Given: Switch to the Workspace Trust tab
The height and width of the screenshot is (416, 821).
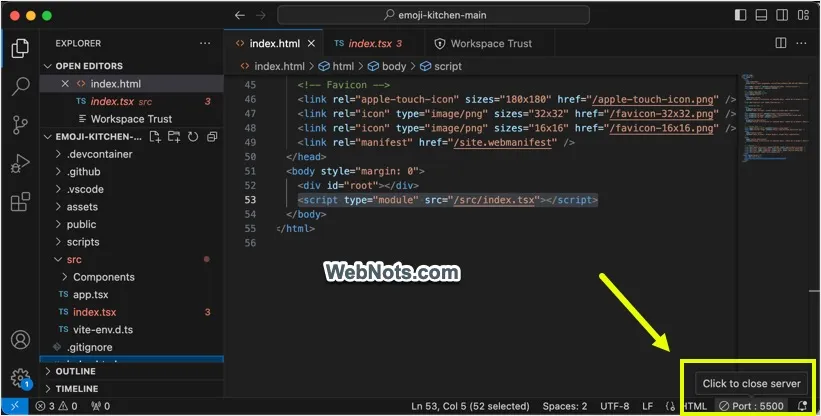Looking at the screenshot, I should click(x=490, y=44).
